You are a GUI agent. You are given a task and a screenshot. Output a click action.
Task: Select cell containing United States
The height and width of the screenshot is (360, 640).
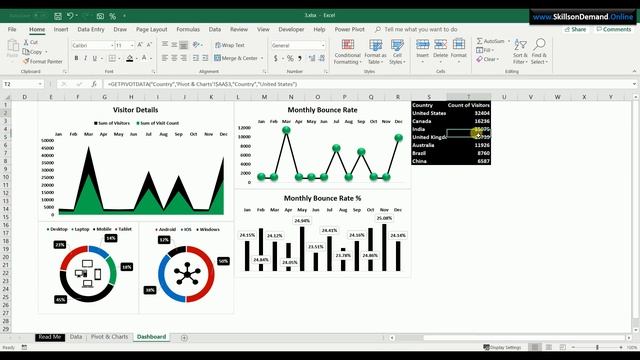[429, 113]
